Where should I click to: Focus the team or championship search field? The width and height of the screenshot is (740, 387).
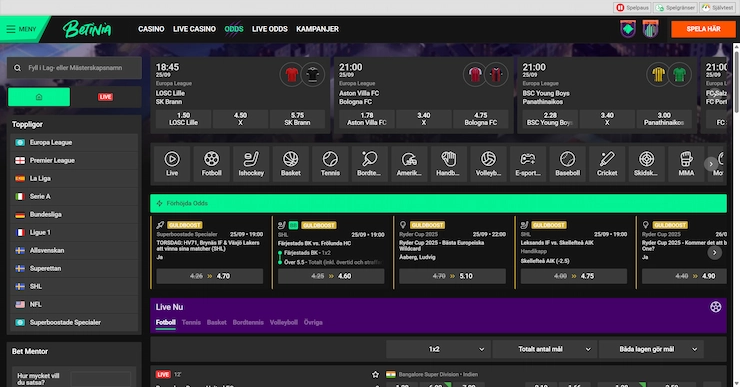pyautogui.click(x=74, y=68)
